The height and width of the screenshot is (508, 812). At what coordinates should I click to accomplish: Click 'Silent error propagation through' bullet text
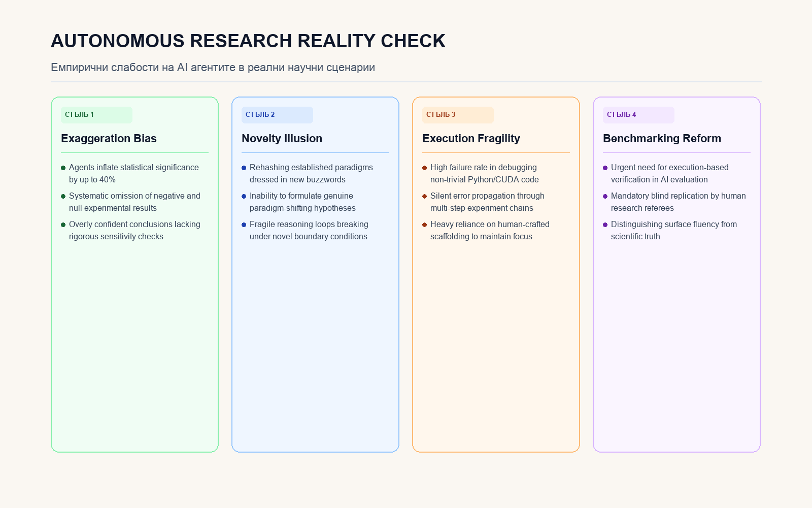tap(487, 196)
